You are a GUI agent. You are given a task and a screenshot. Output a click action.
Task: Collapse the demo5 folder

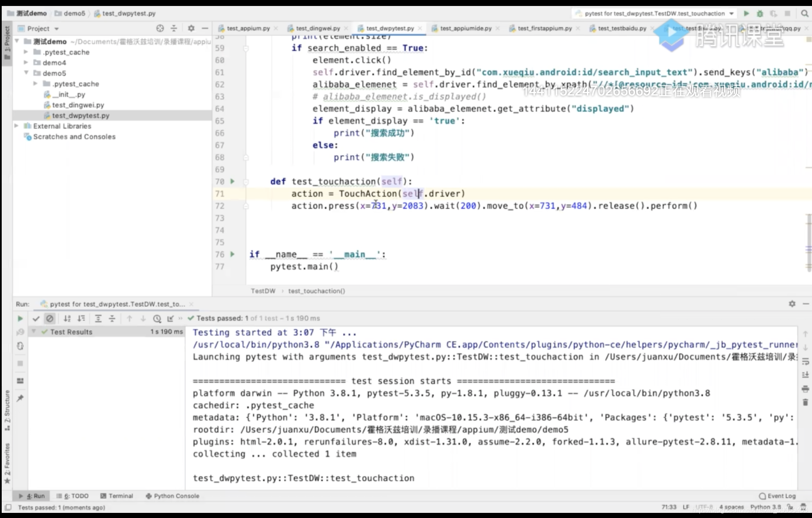coord(26,73)
